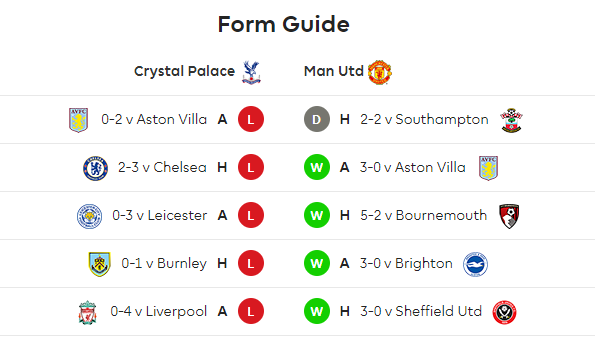Click the Chelsea badge in Palace form
The image size is (595, 363).
pyautogui.click(x=95, y=168)
